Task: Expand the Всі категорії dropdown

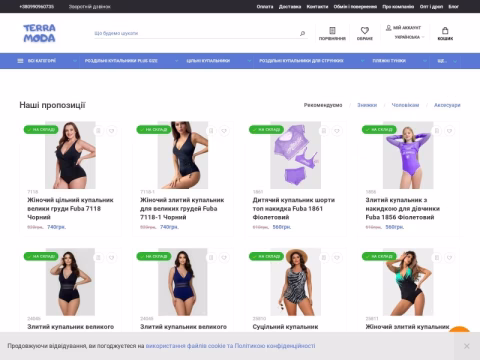Action: pyautogui.click(x=75, y=61)
